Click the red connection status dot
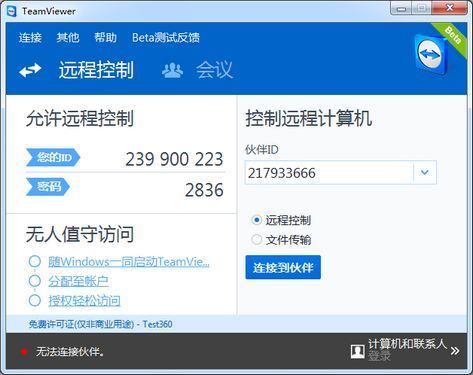This screenshot has width=473, height=375. coord(24,351)
